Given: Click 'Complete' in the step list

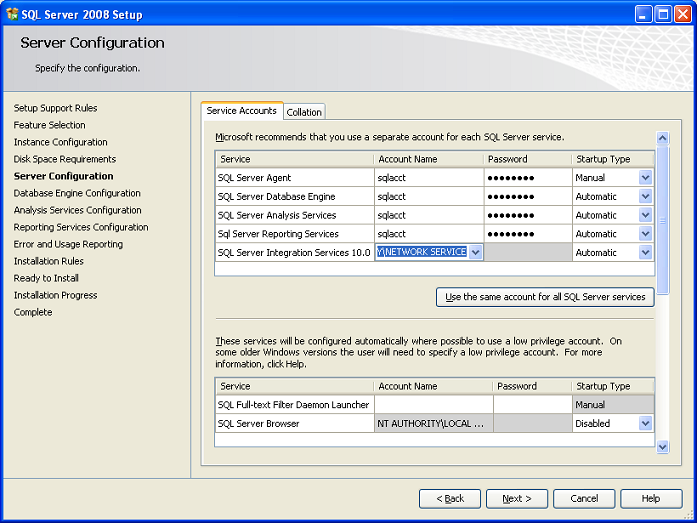Looking at the screenshot, I should click(33, 312).
